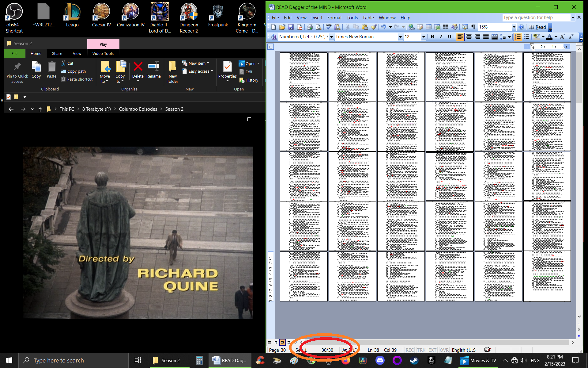Click the Word Help question mark icon
Image resolution: width=588 pixels, height=368 pixels.
(521, 27)
